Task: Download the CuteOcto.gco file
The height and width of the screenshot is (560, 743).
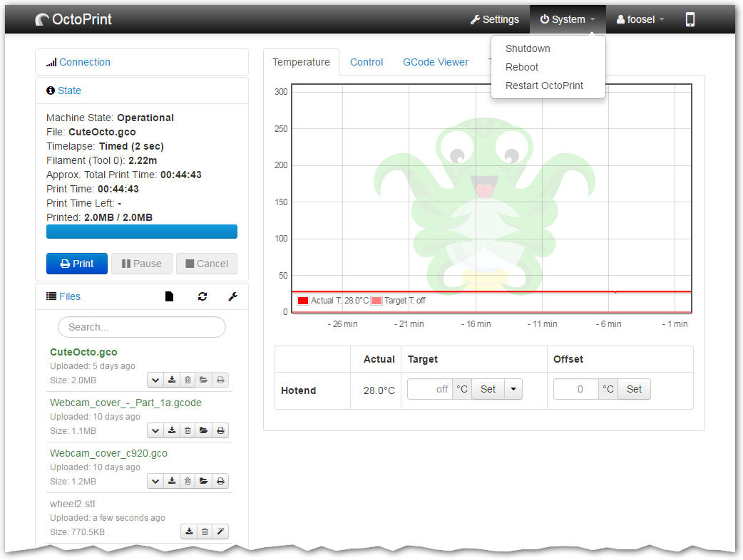Action: 171,380
